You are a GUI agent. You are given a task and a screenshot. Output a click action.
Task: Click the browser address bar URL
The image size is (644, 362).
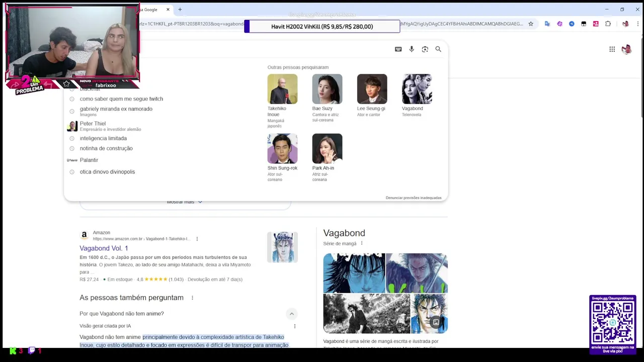point(332,24)
